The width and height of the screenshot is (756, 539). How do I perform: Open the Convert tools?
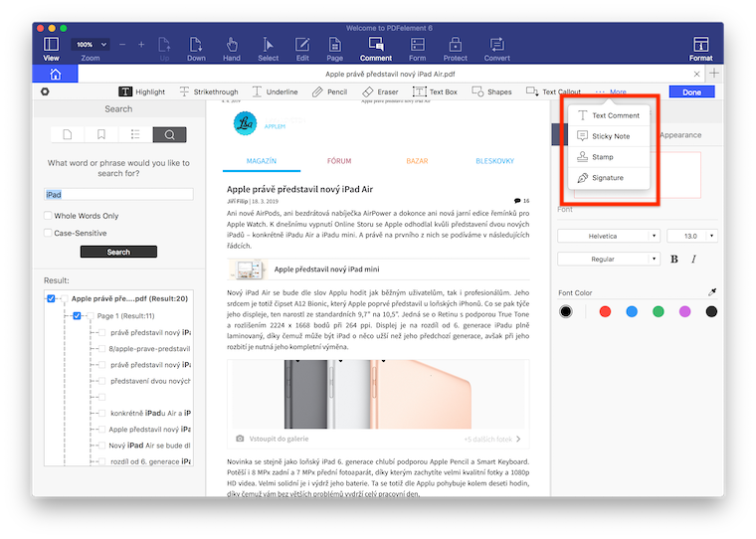pyautogui.click(x=497, y=49)
